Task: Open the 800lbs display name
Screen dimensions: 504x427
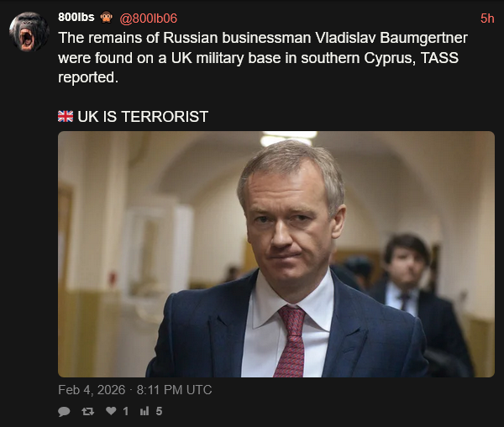Action: 76,17
